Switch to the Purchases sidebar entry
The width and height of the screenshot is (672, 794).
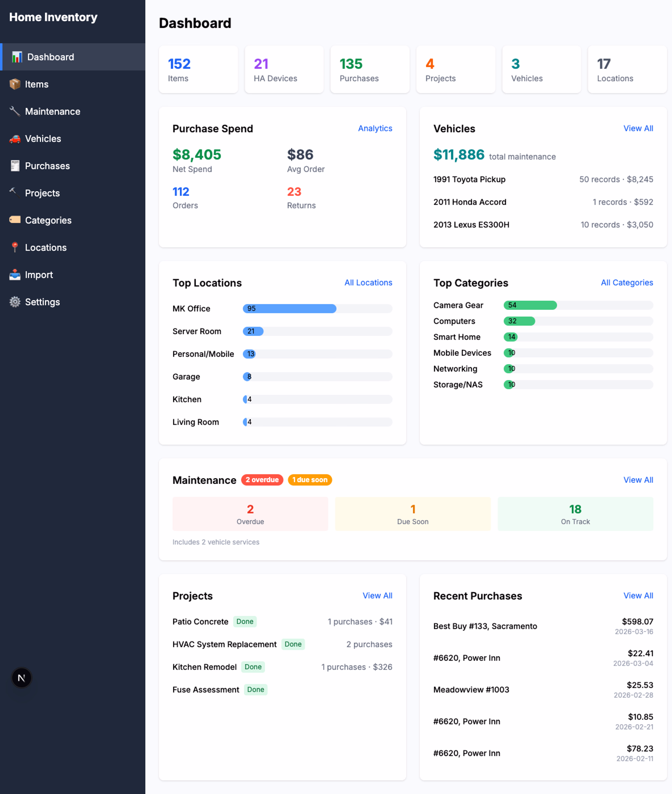tap(47, 166)
